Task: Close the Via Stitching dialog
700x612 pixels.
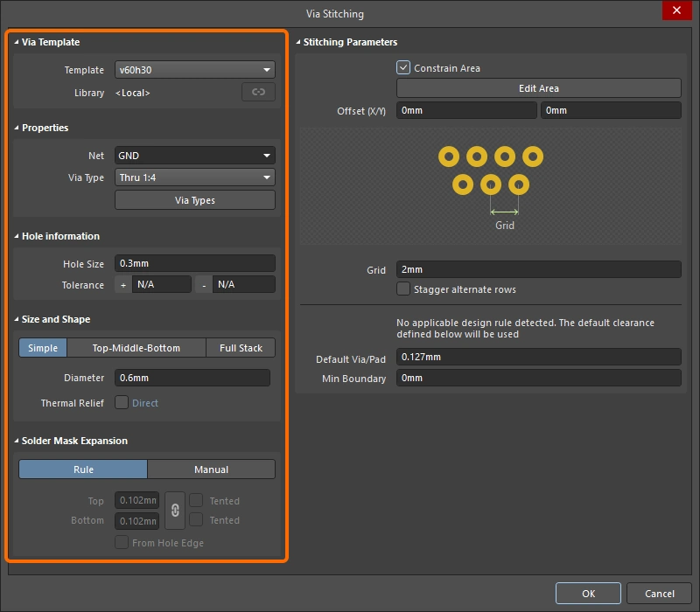Action: click(x=676, y=12)
